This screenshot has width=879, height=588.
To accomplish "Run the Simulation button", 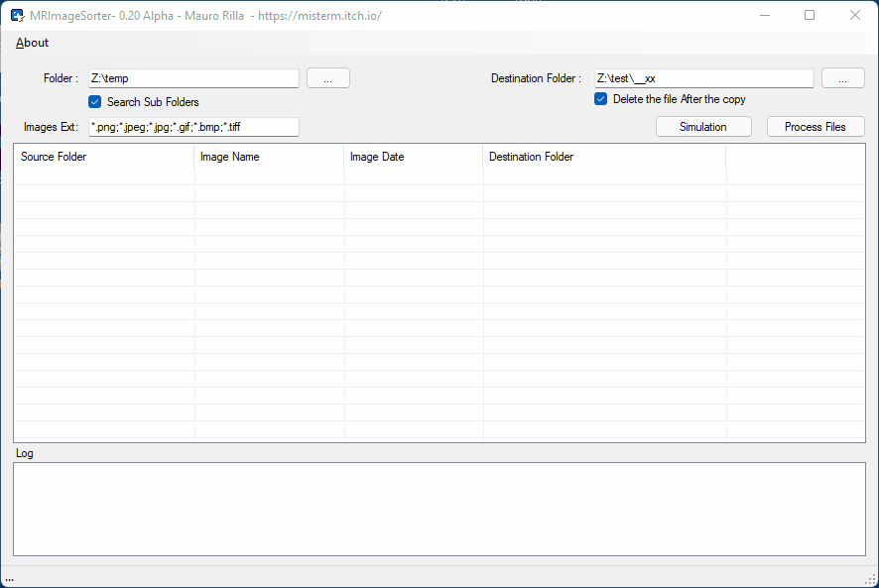I will (x=703, y=127).
